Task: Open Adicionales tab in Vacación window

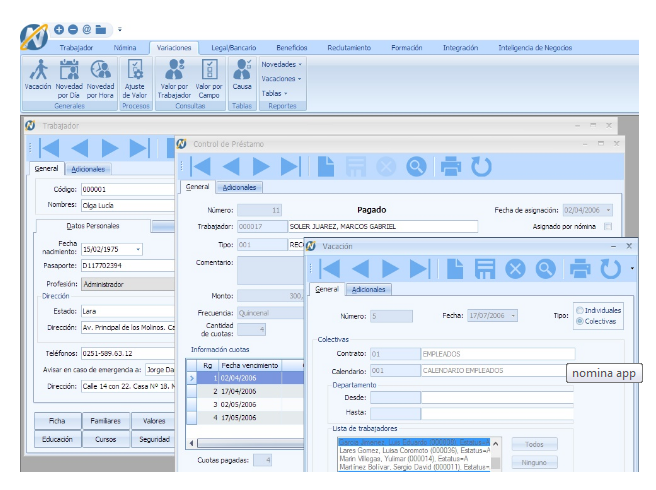Action: coord(369,290)
